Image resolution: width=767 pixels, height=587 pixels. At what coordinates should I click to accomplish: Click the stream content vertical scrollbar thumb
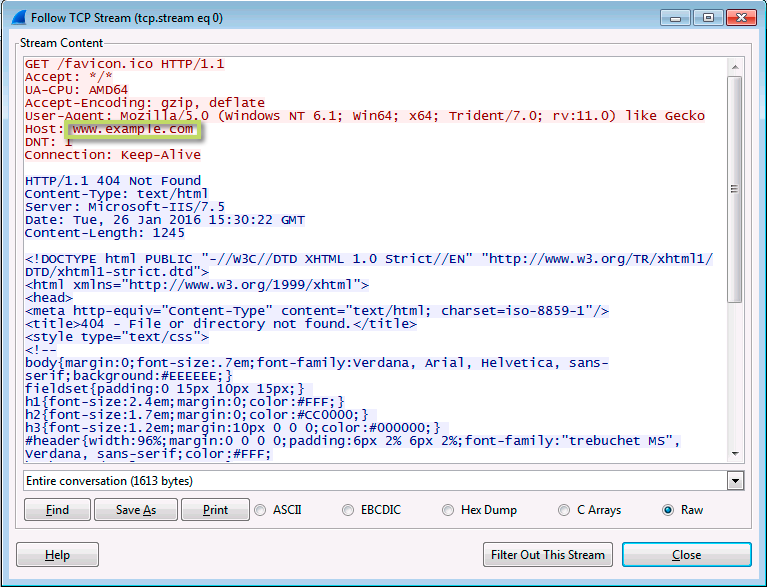[735, 189]
